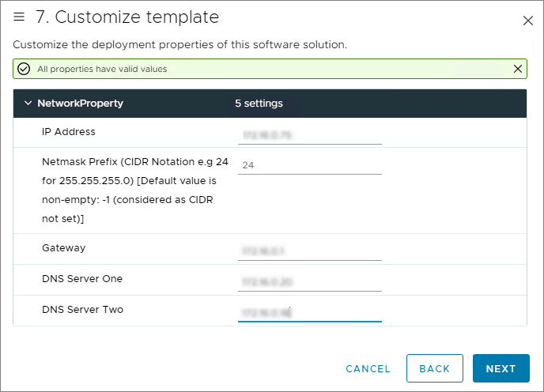Click the NetworkProperty header label
Viewport: 544px width, 392px height.
tap(80, 104)
